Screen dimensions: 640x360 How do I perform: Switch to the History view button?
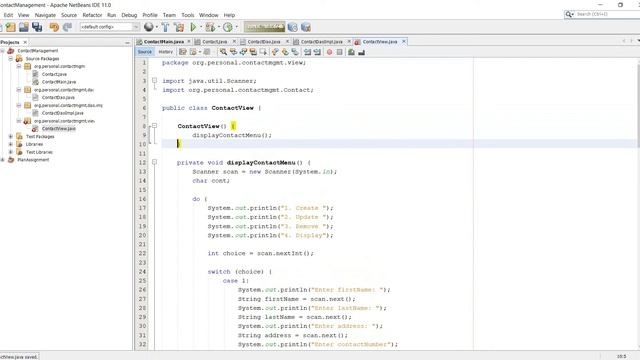[165, 52]
